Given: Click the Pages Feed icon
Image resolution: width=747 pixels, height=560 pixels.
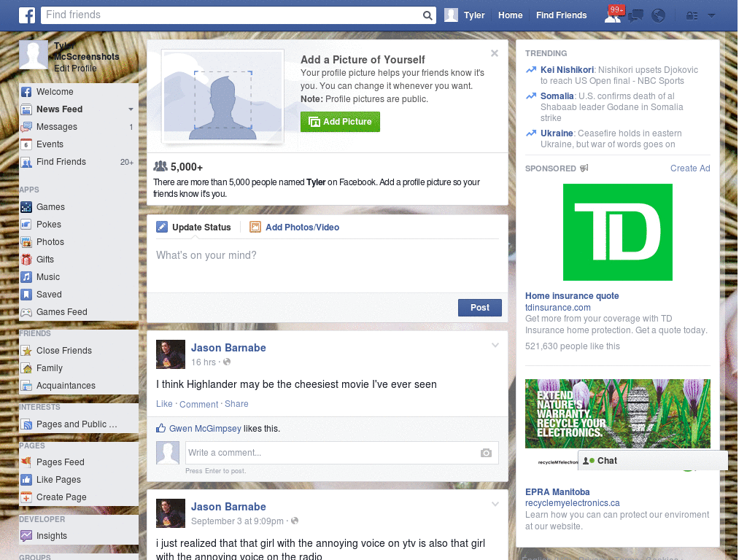Looking at the screenshot, I should click(26, 462).
